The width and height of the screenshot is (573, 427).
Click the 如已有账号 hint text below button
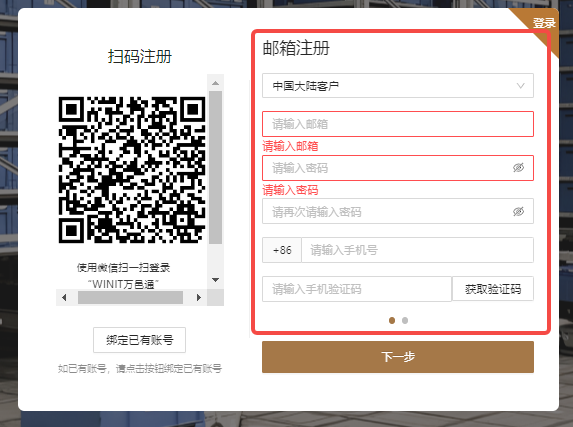140,369
